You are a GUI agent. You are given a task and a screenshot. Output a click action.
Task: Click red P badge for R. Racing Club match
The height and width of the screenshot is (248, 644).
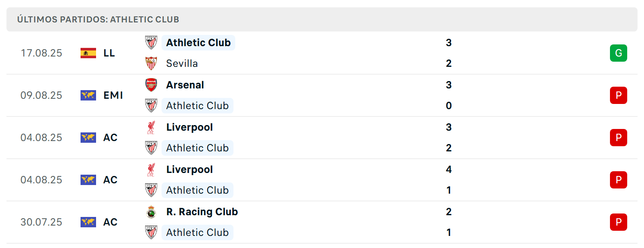(x=619, y=222)
